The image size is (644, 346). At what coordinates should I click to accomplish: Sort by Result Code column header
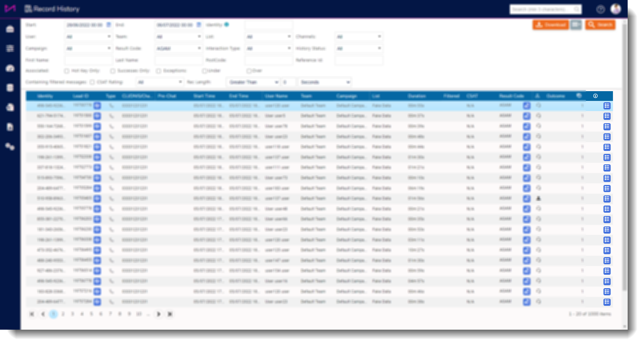click(x=512, y=96)
